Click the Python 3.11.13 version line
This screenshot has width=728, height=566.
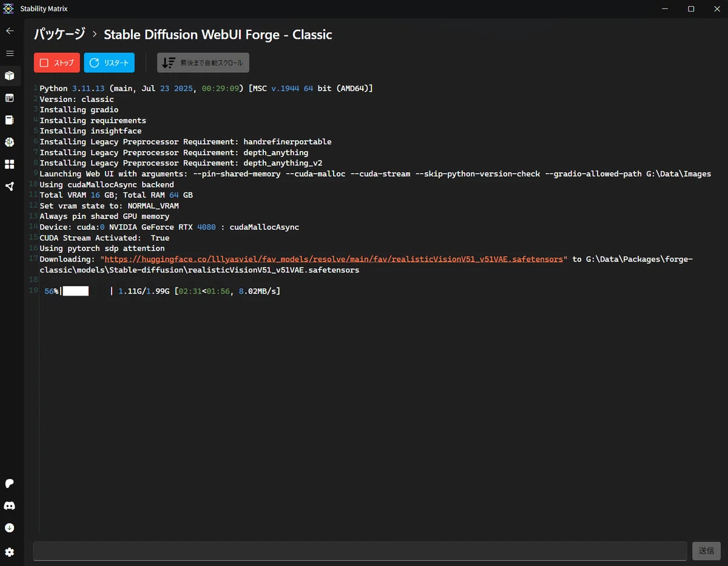coord(206,89)
